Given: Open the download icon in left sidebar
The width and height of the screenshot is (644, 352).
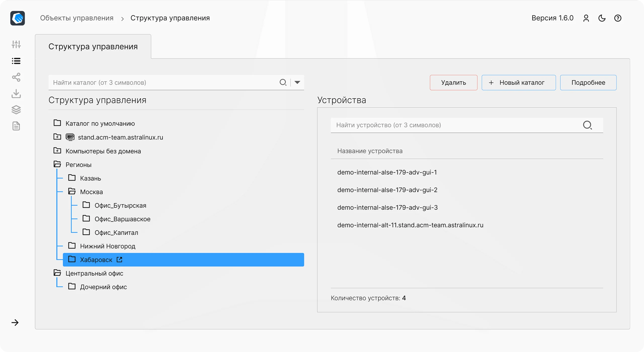Looking at the screenshot, I should pos(16,94).
